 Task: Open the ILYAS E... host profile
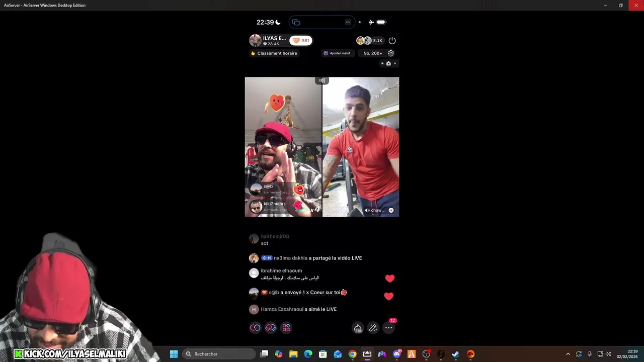268,41
